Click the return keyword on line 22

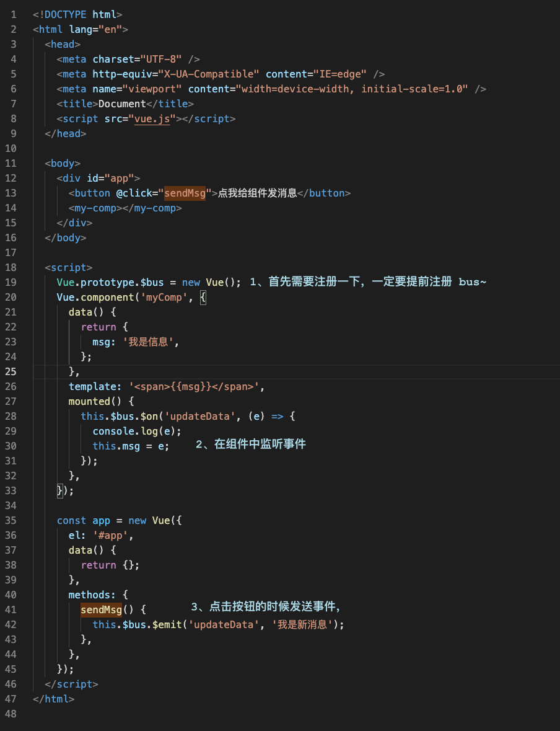coord(98,327)
